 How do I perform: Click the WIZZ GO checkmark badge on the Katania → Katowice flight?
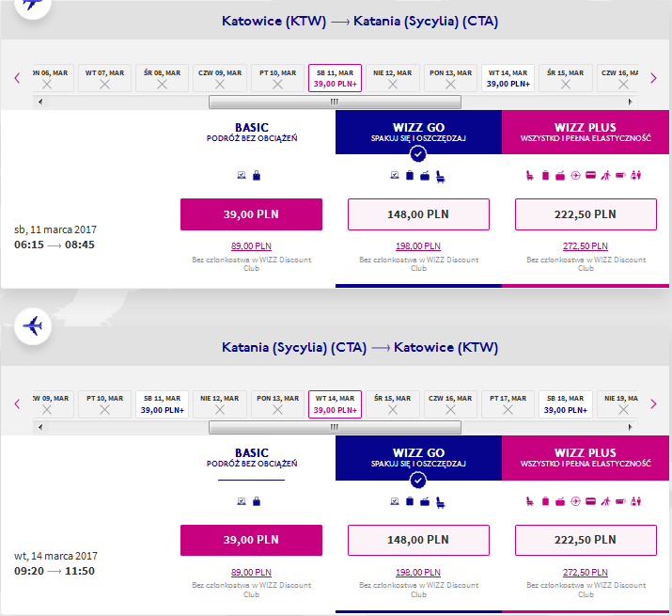point(418,480)
